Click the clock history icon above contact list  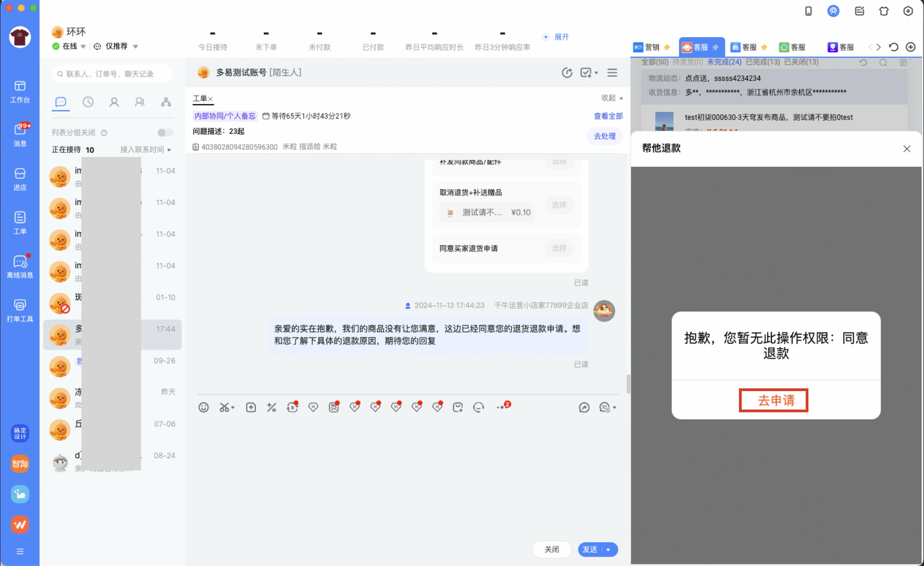coord(88,102)
